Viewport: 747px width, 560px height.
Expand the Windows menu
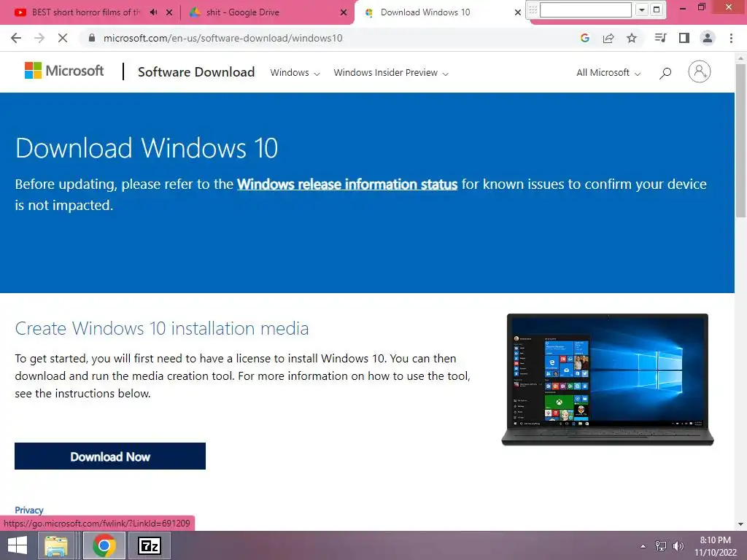pyautogui.click(x=295, y=73)
